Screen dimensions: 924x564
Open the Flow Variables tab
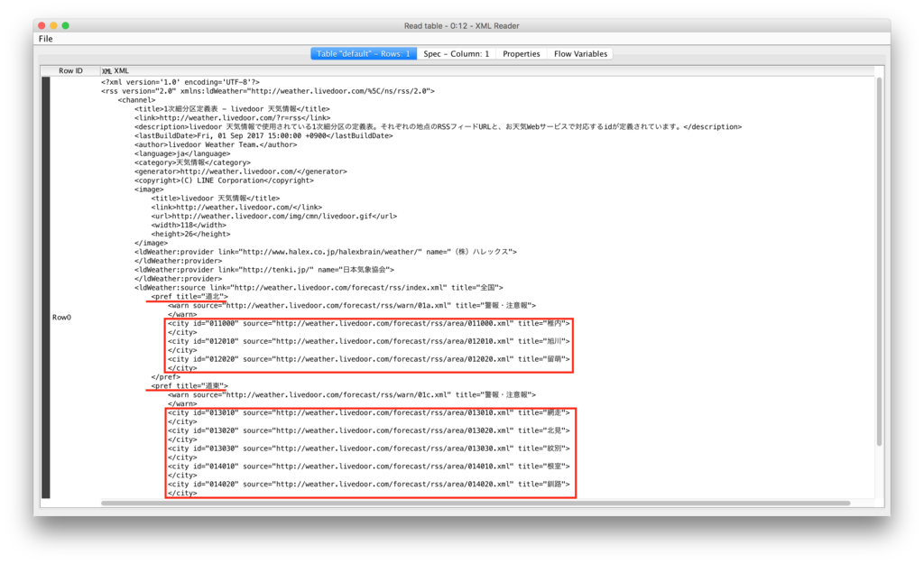(x=580, y=53)
